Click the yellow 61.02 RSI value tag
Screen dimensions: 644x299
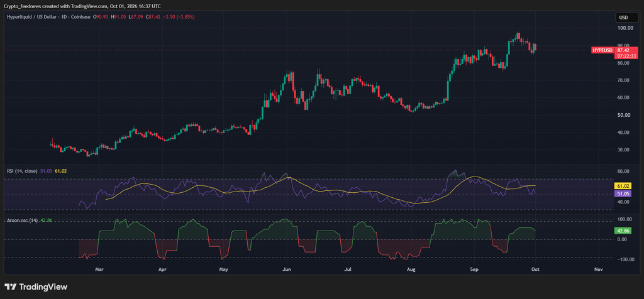pyautogui.click(x=622, y=187)
